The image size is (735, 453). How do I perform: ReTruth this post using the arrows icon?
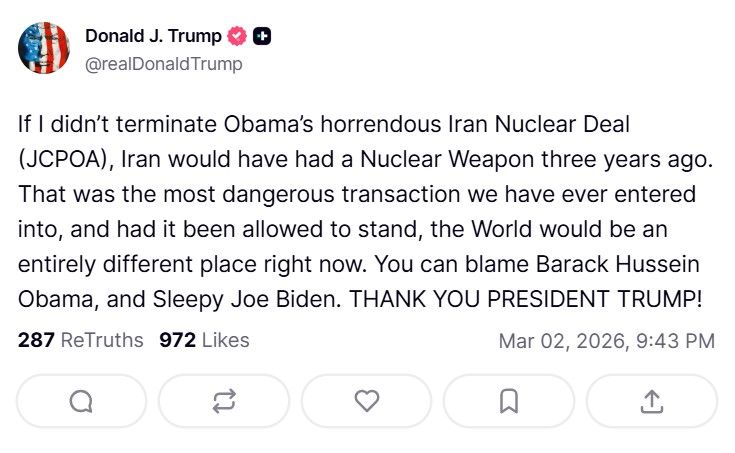[x=224, y=401]
